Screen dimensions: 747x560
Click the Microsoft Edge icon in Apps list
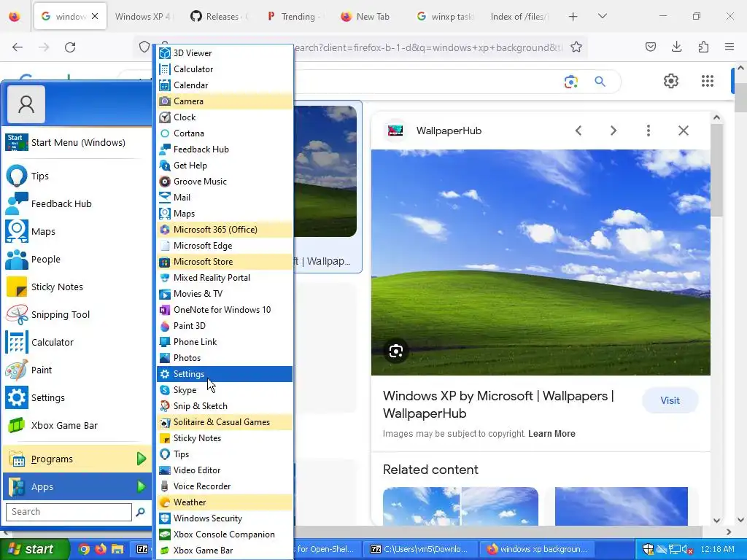(x=165, y=246)
